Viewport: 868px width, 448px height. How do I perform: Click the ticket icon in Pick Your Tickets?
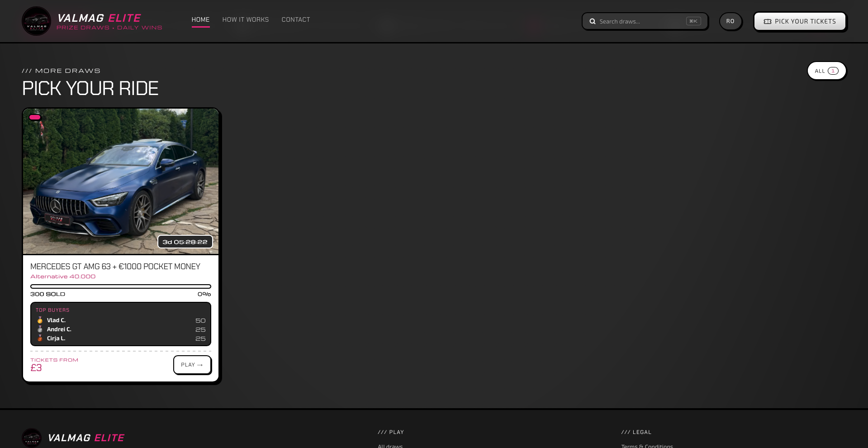point(767,21)
